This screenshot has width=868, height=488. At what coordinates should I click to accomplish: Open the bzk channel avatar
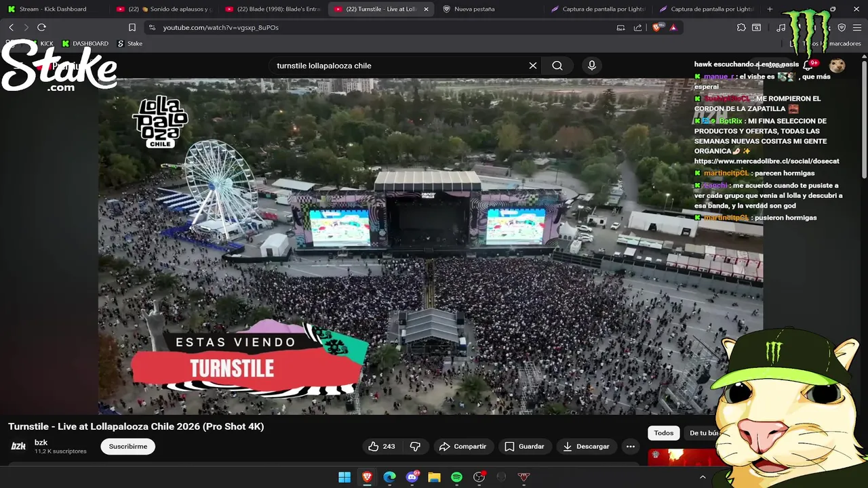[x=18, y=446]
